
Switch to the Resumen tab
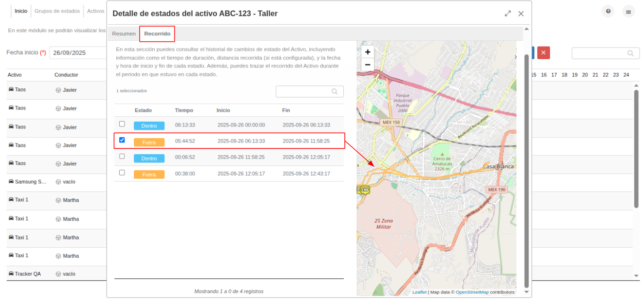[124, 34]
